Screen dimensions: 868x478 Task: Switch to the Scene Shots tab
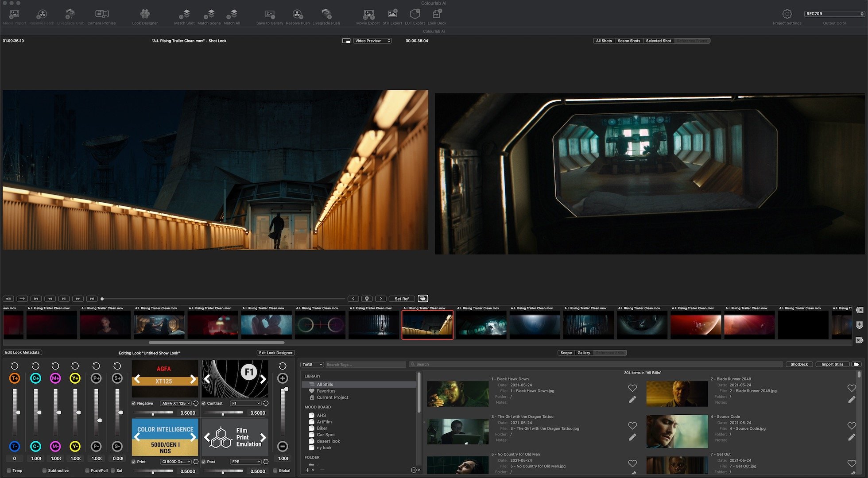(629, 41)
